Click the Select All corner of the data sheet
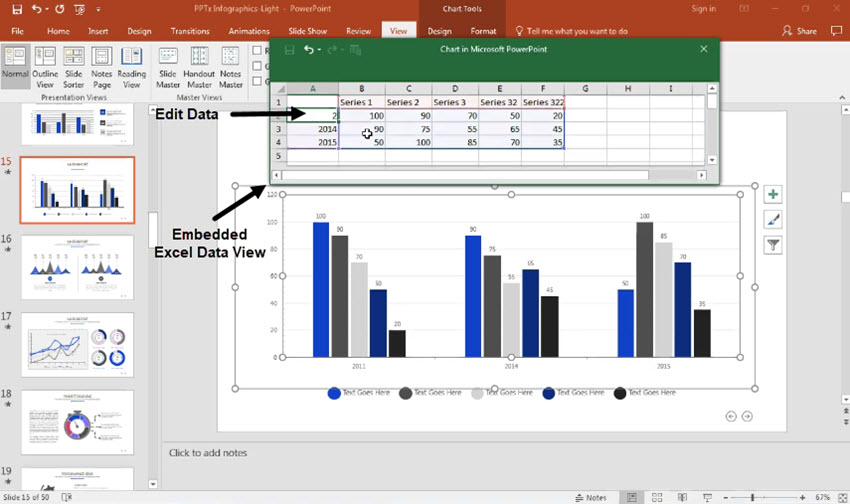This screenshot has width=850, height=504. tap(279, 88)
